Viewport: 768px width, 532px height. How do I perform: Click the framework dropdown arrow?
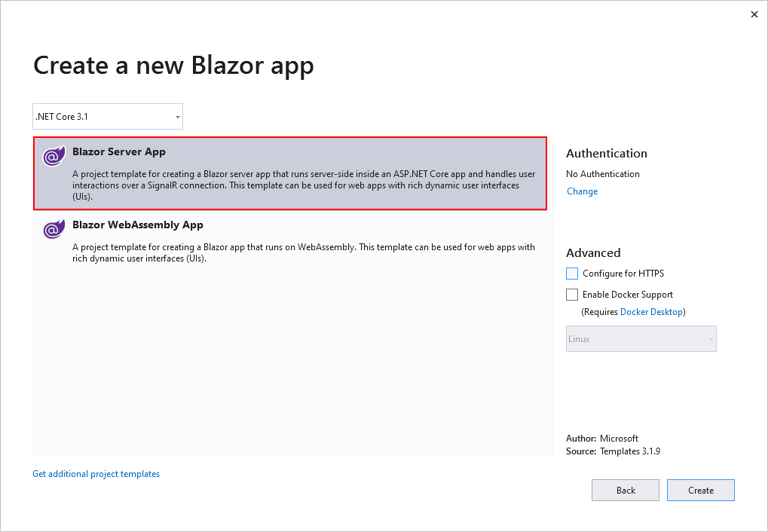(178, 118)
